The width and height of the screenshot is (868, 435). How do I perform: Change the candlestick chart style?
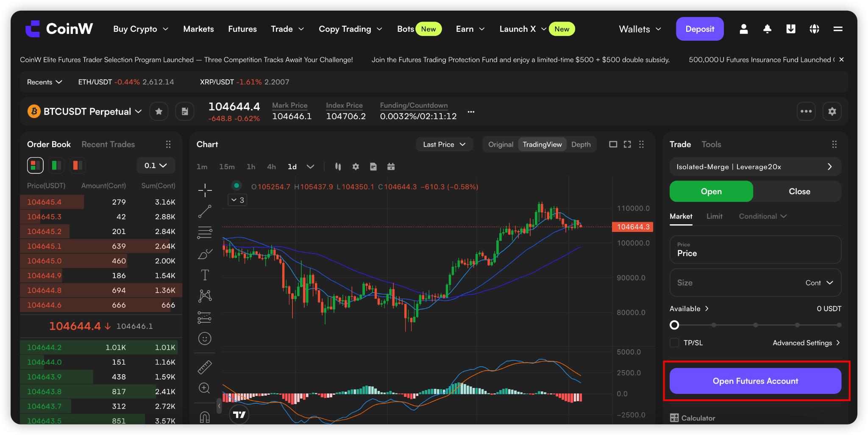[338, 167]
